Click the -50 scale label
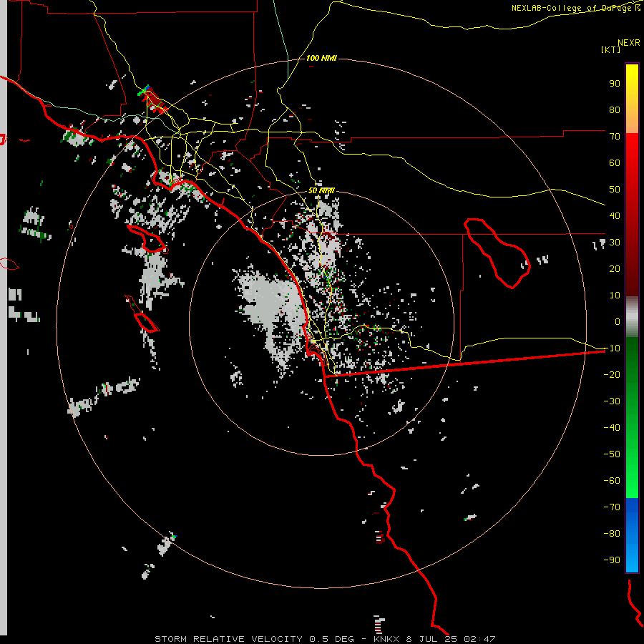Screen dimensions: 644x644 click(612, 454)
